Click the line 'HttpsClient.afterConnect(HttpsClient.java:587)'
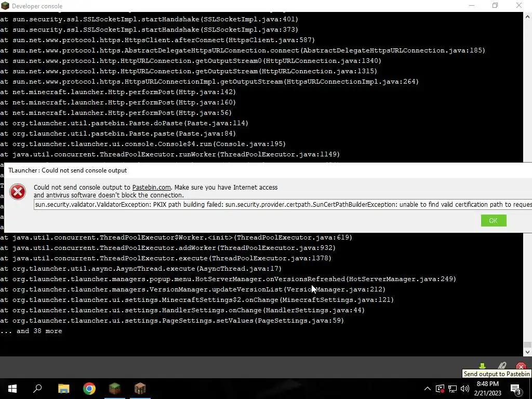Viewport: 532px width, 399px height. (x=157, y=40)
